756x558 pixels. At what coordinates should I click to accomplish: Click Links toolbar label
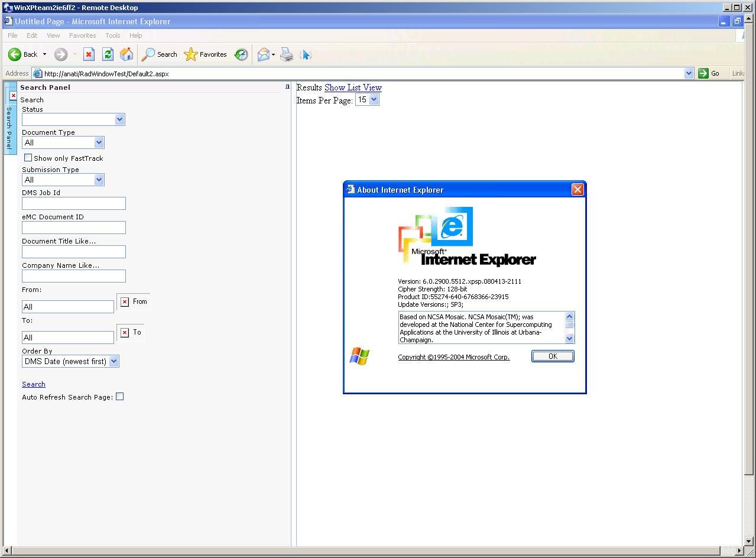click(738, 73)
